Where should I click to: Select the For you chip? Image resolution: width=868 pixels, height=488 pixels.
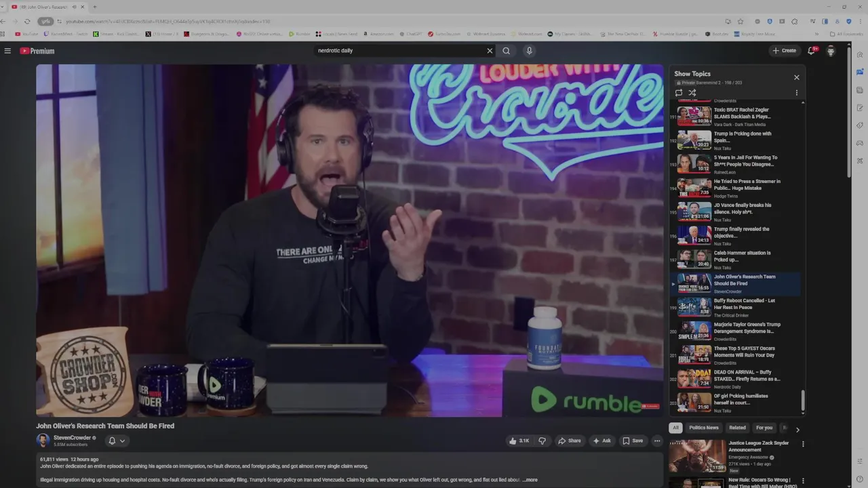pos(764,428)
